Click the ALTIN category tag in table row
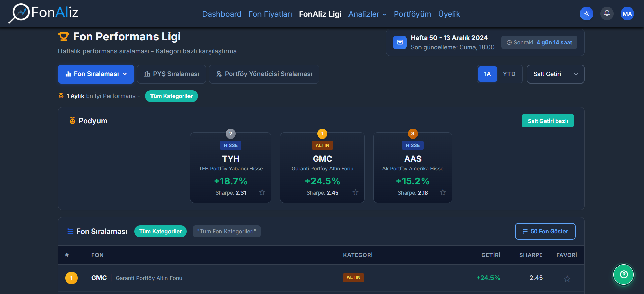The image size is (644, 294). (354, 278)
